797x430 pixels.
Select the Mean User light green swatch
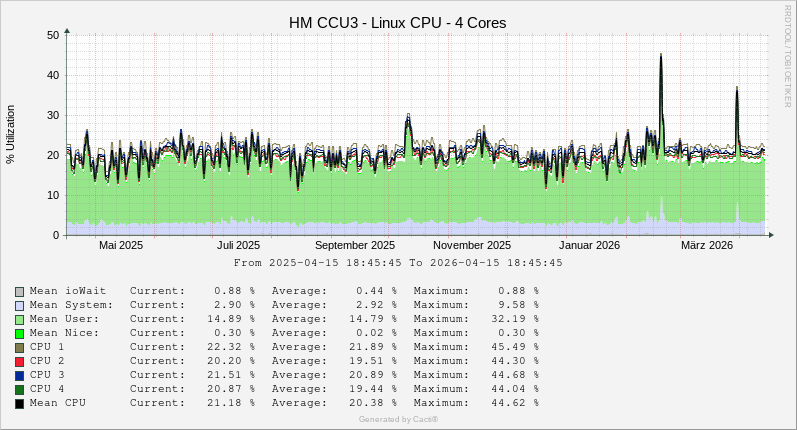coord(19,319)
